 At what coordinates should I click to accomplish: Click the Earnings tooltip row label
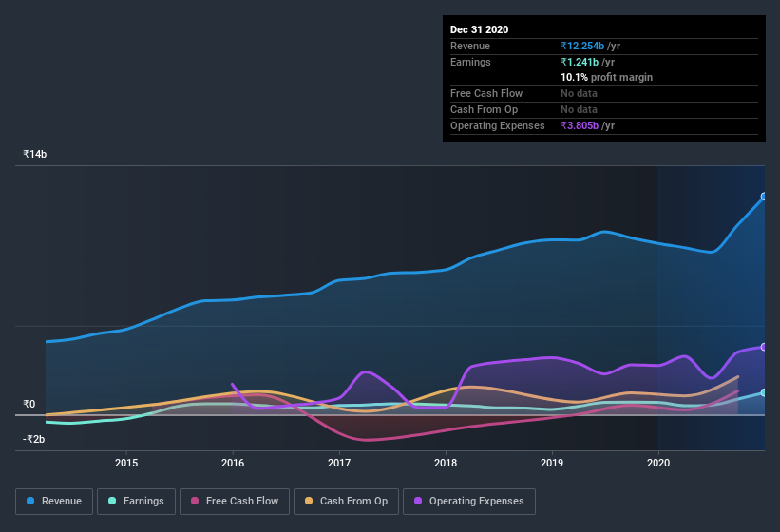[470, 62]
